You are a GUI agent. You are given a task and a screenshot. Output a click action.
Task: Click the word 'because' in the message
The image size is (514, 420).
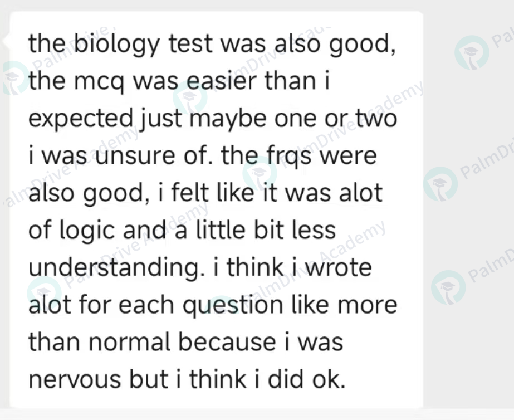(x=227, y=343)
